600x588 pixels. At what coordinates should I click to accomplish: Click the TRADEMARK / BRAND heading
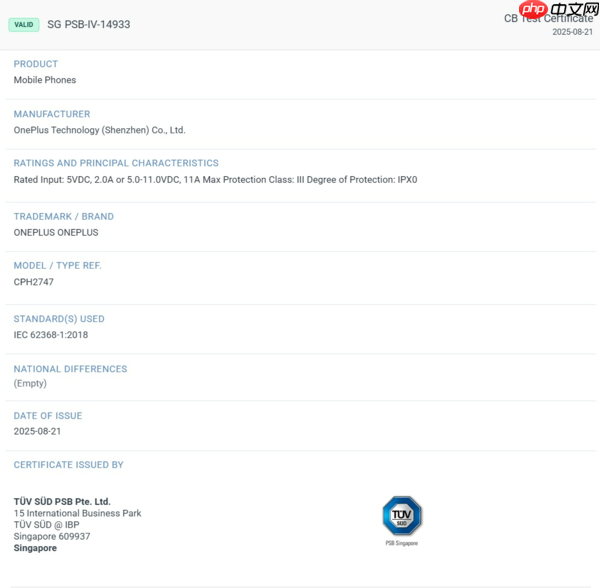64,216
